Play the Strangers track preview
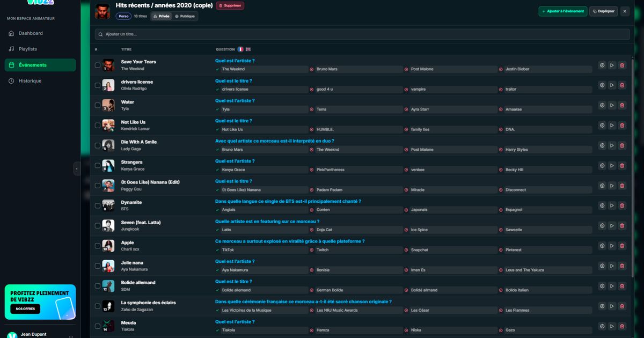Image resolution: width=644 pixels, height=338 pixels. point(612,166)
